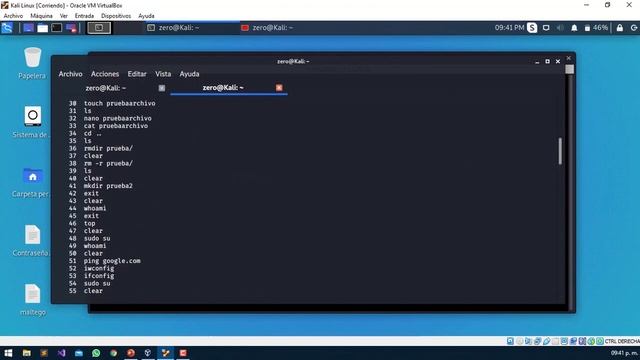Open terminal Ayuda menu
The height and width of the screenshot is (360, 640).
[189, 74]
